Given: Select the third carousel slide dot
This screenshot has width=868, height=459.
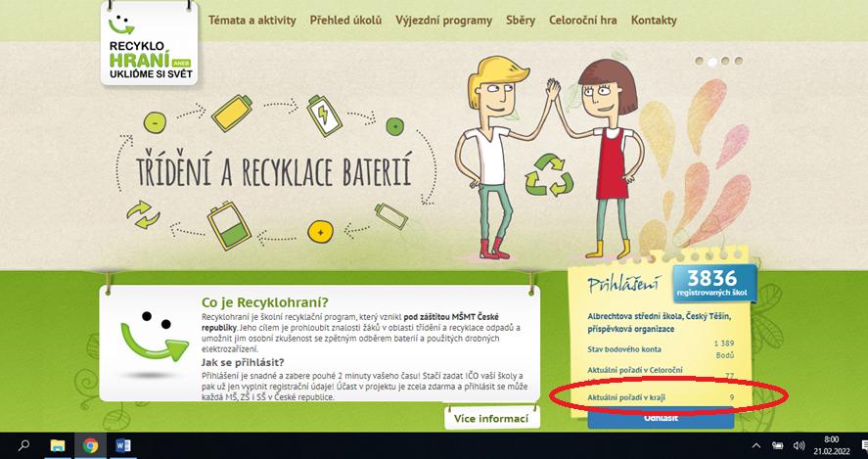Looking at the screenshot, I should tap(725, 61).
